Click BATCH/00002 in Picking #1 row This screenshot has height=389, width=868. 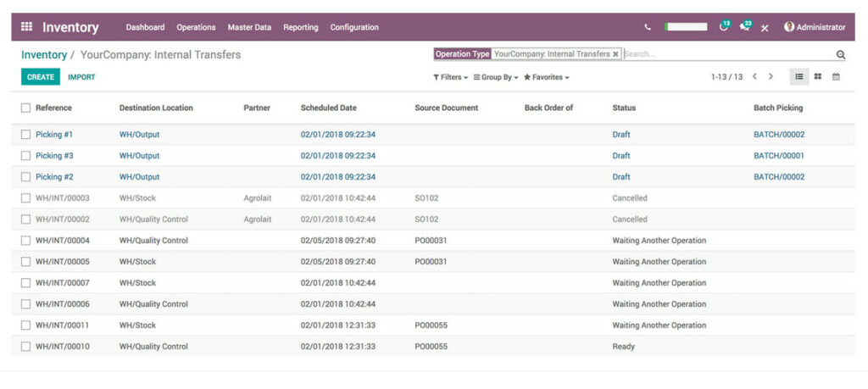(x=779, y=135)
